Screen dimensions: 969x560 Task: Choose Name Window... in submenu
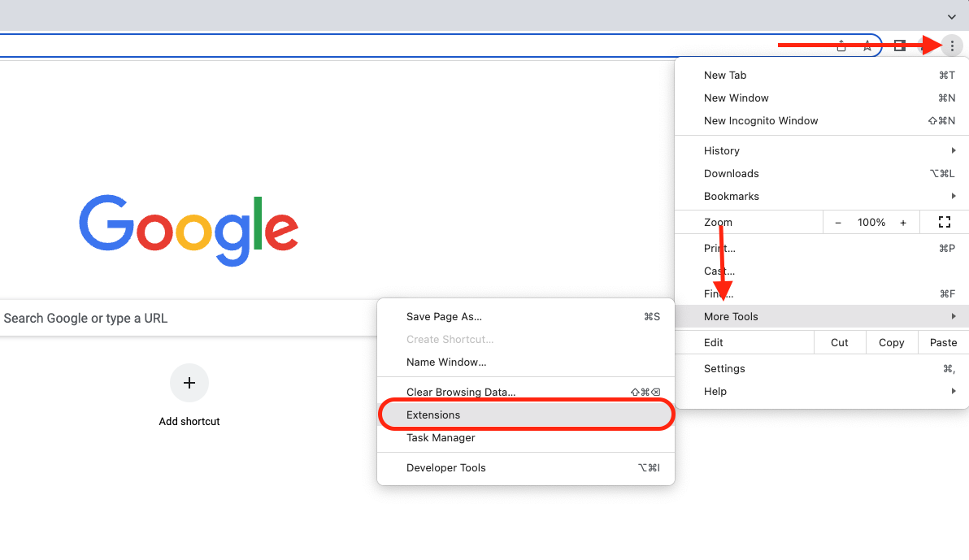526,362
